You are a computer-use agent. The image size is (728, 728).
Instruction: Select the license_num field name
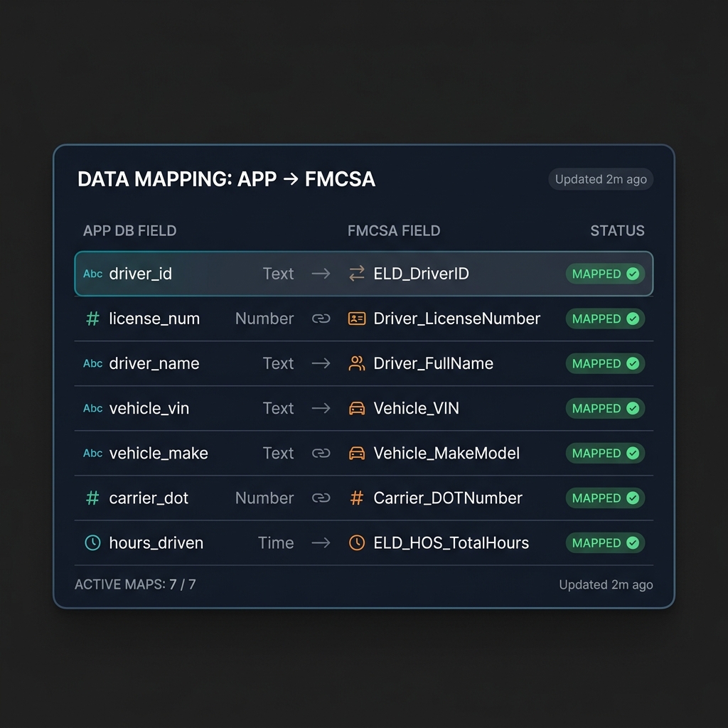tap(154, 318)
